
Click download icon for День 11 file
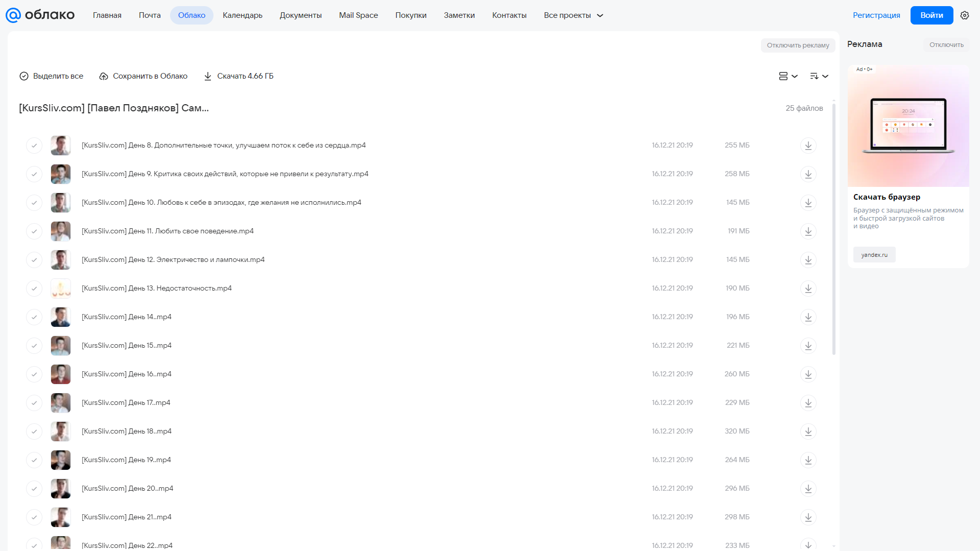coord(808,231)
